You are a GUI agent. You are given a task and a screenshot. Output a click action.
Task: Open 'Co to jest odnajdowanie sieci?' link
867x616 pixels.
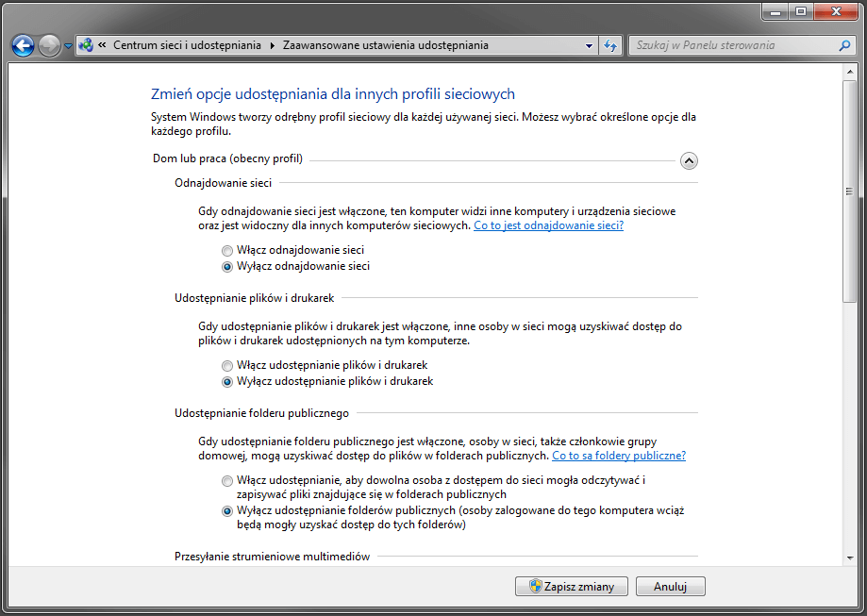pyautogui.click(x=548, y=226)
